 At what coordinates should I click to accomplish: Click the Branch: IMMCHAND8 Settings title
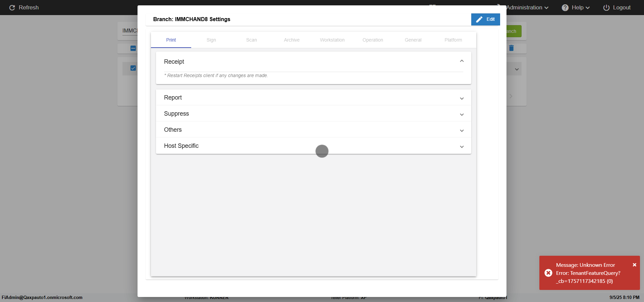[192, 19]
